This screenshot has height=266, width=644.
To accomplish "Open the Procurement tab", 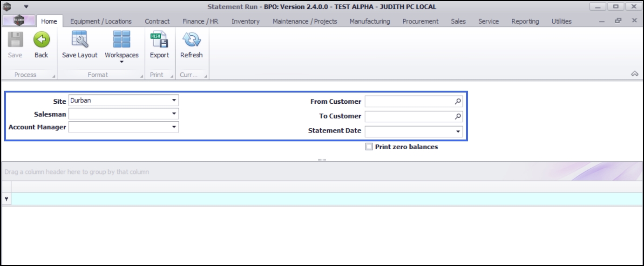I will (x=420, y=21).
